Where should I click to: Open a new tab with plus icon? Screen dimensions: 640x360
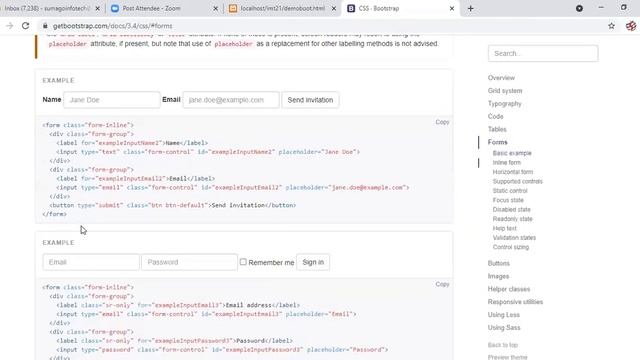click(x=471, y=8)
